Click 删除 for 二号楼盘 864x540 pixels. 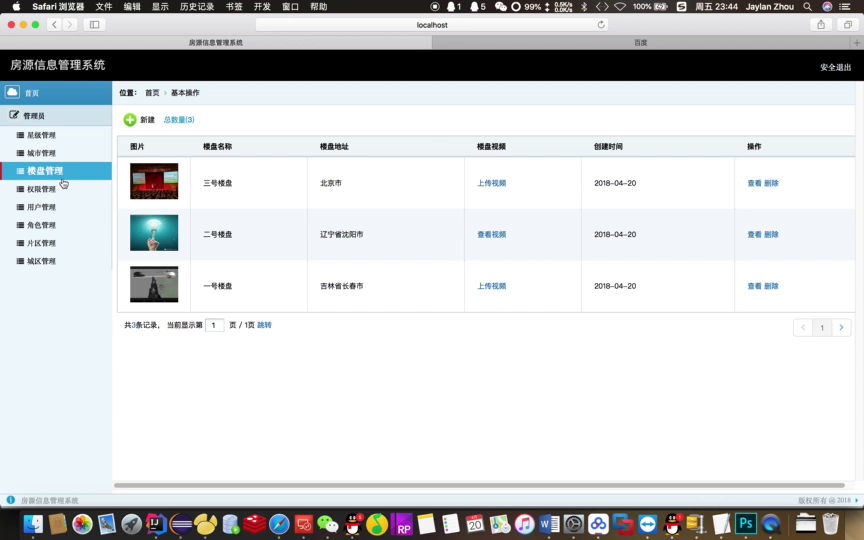[771, 234]
